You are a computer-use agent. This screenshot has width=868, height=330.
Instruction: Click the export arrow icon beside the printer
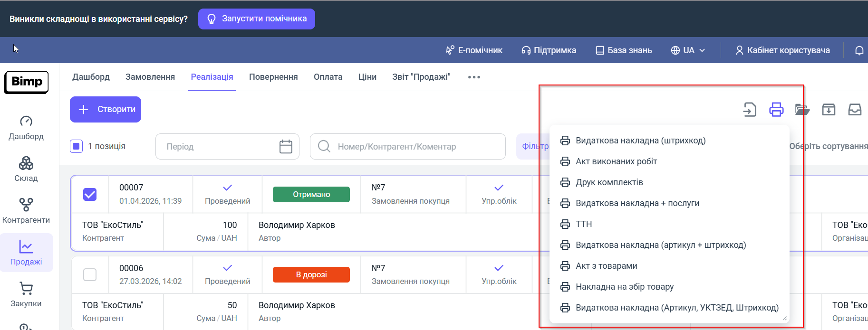point(750,110)
